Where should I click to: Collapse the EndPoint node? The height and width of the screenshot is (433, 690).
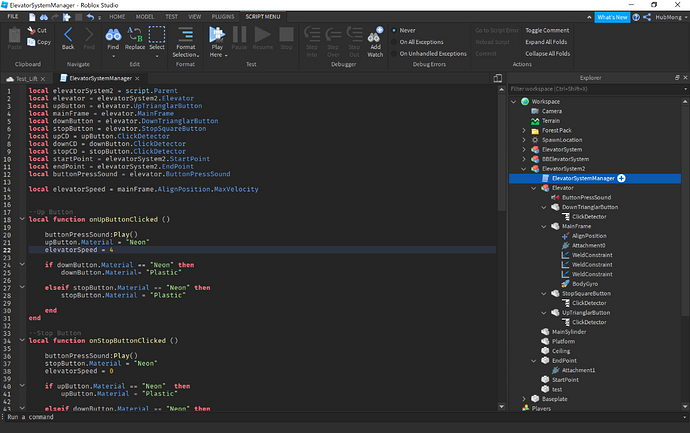(534, 361)
